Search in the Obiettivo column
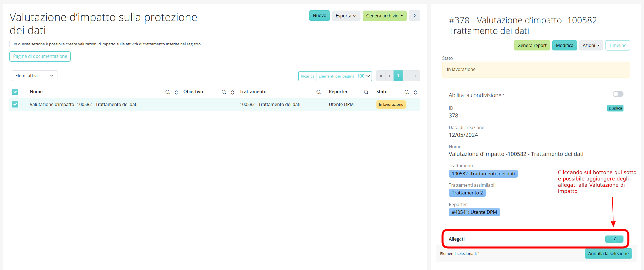This screenshot has width=644, height=270. pos(224,92)
